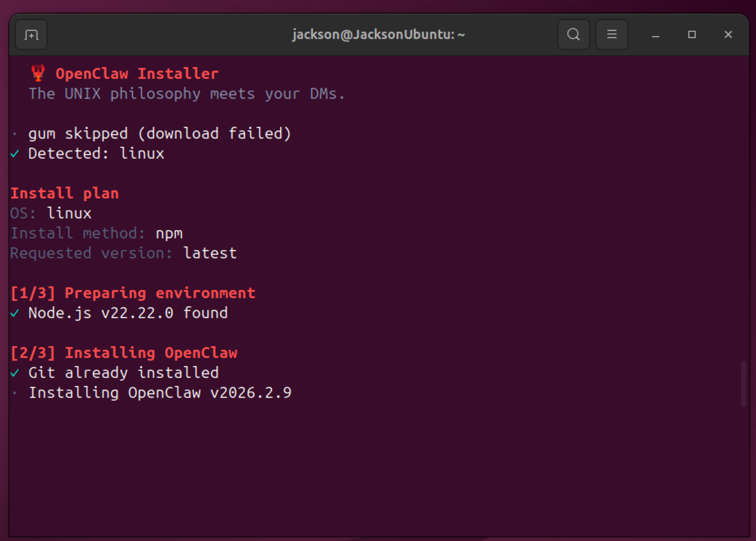Click the checkmark beside Git already installed
Viewport: 756px width, 541px height.
(x=15, y=373)
